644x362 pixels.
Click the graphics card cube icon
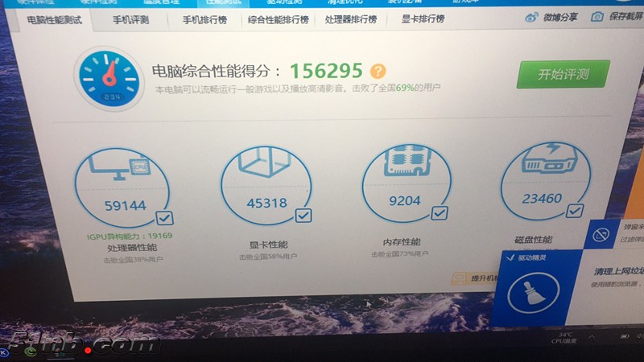pyautogui.click(x=265, y=162)
